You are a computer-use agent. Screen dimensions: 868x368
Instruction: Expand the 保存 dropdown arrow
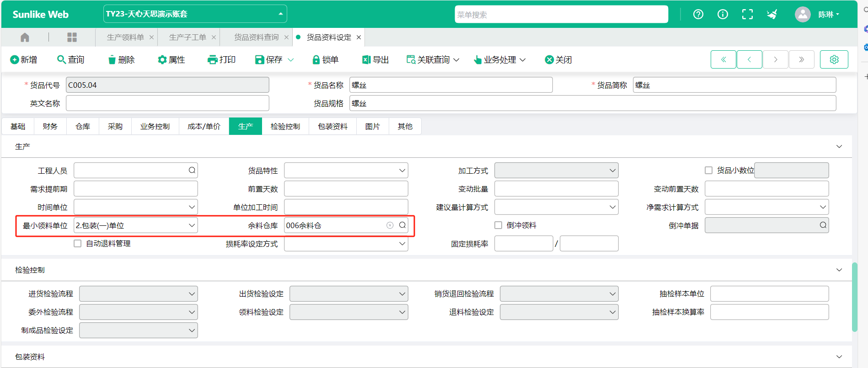point(290,59)
